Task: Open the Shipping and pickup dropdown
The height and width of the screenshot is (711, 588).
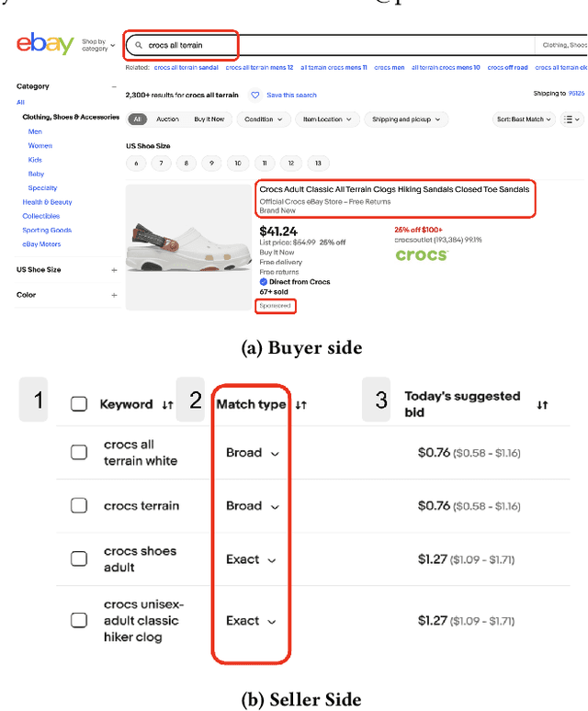Action: (x=406, y=119)
